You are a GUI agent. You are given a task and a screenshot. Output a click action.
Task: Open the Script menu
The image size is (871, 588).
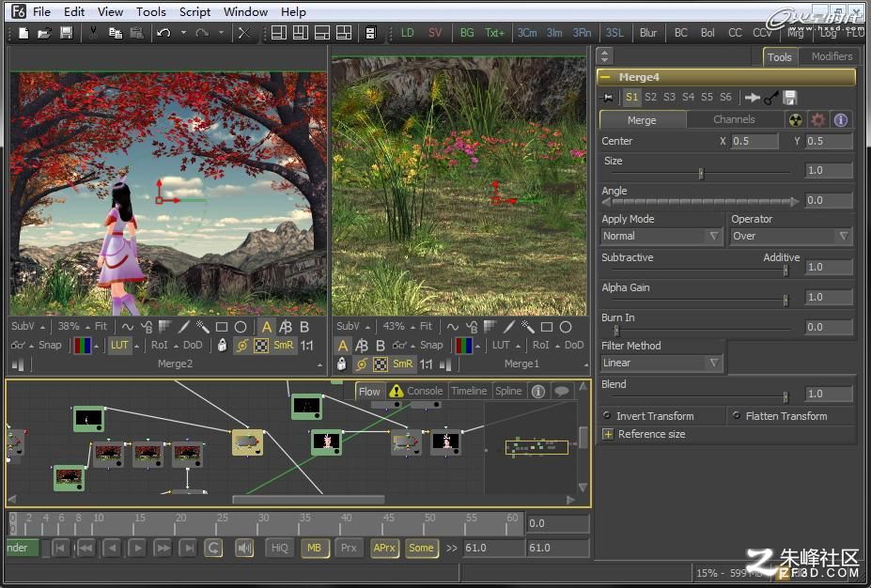194,11
